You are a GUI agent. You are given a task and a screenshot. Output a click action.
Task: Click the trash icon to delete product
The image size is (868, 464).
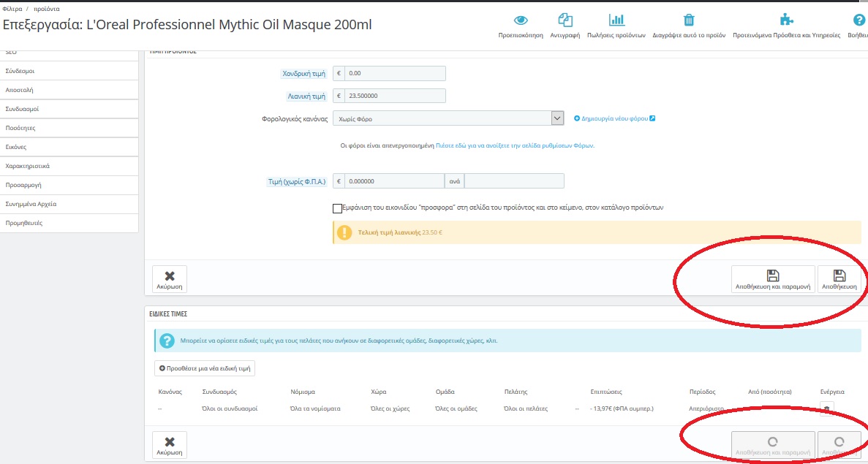pos(689,20)
